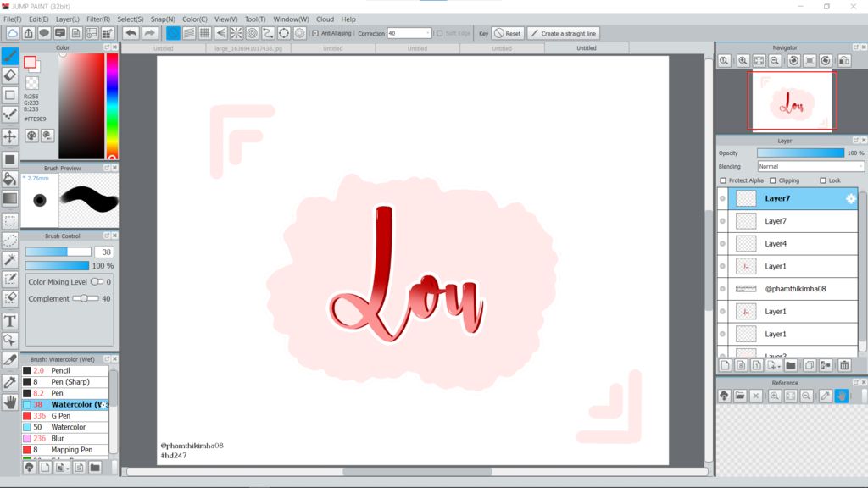Click the Navigator preview thumbnail
This screenshot has height=488, width=868.
tap(792, 102)
